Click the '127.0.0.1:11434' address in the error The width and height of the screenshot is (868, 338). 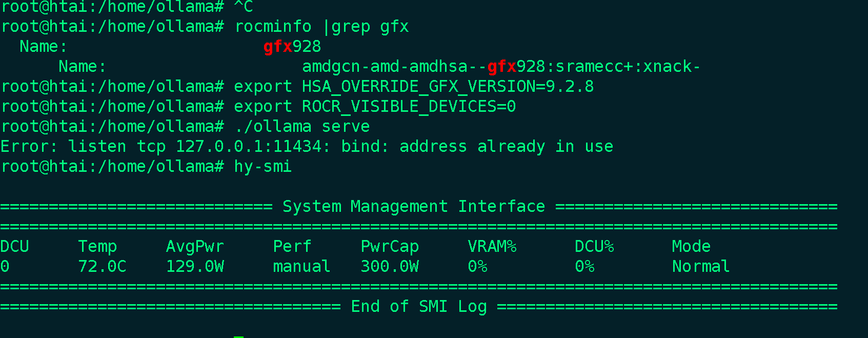tap(249, 147)
